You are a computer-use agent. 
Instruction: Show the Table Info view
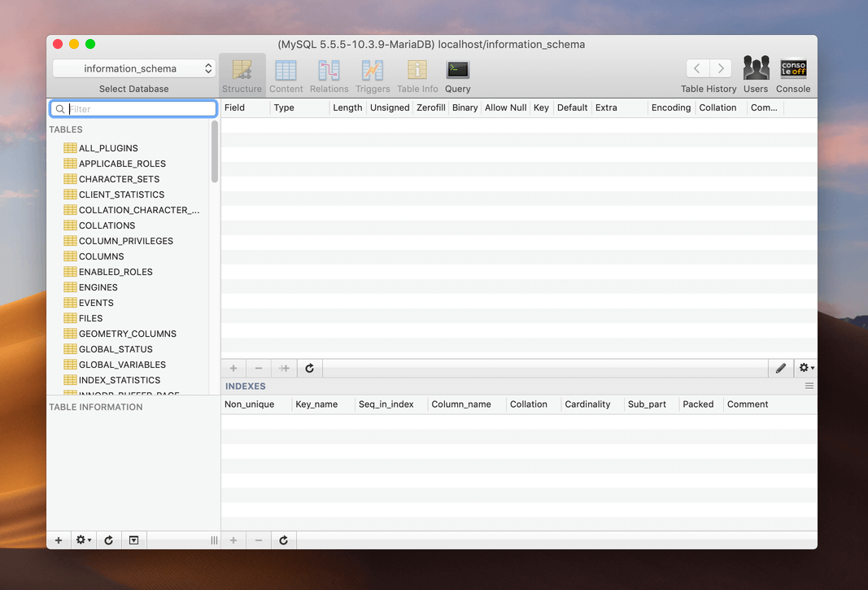click(417, 76)
